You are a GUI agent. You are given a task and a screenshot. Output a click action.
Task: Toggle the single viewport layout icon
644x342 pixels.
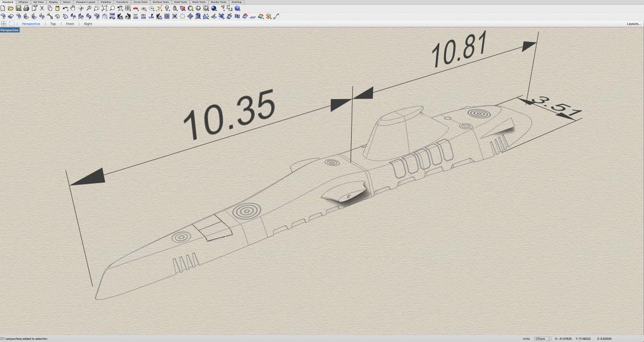point(12,24)
